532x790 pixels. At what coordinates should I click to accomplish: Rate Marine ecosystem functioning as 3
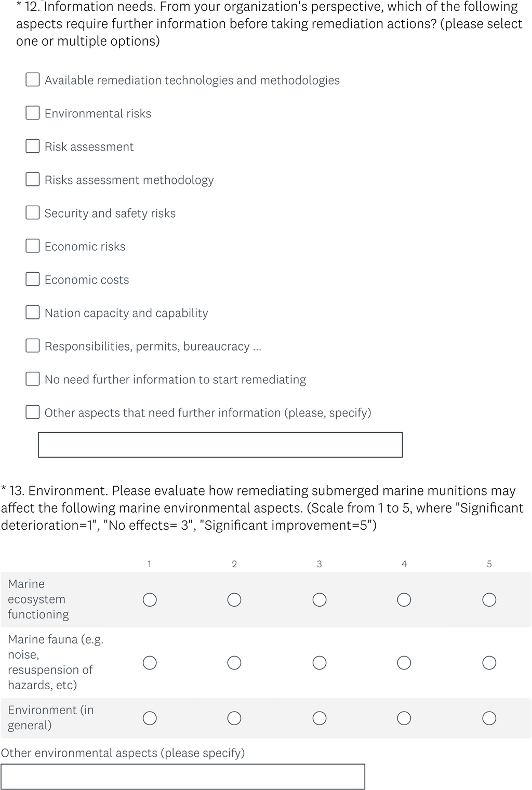(x=320, y=600)
